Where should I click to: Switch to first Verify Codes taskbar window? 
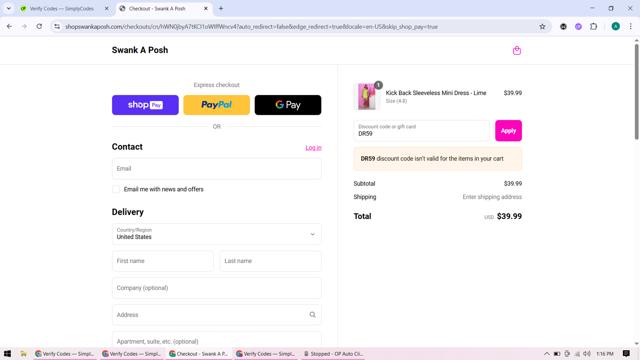click(64, 354)
